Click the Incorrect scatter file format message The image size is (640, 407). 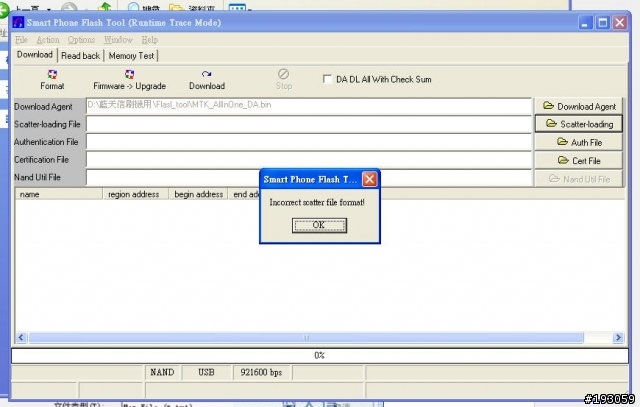click(317, 202)
